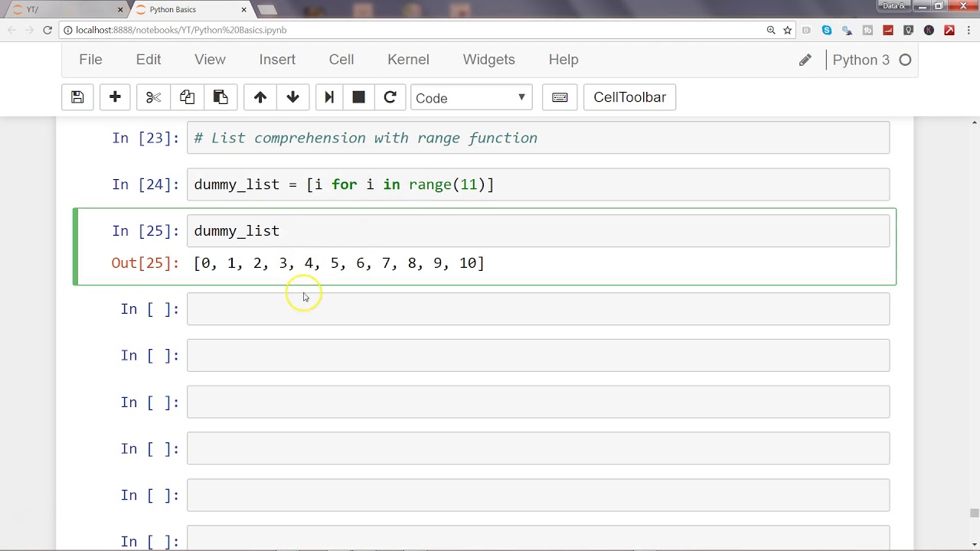The height and width of the screenshot is (551, 980).
Task: Click the page scrollbar thumb at bottom
Action: [x=975, y=514]
